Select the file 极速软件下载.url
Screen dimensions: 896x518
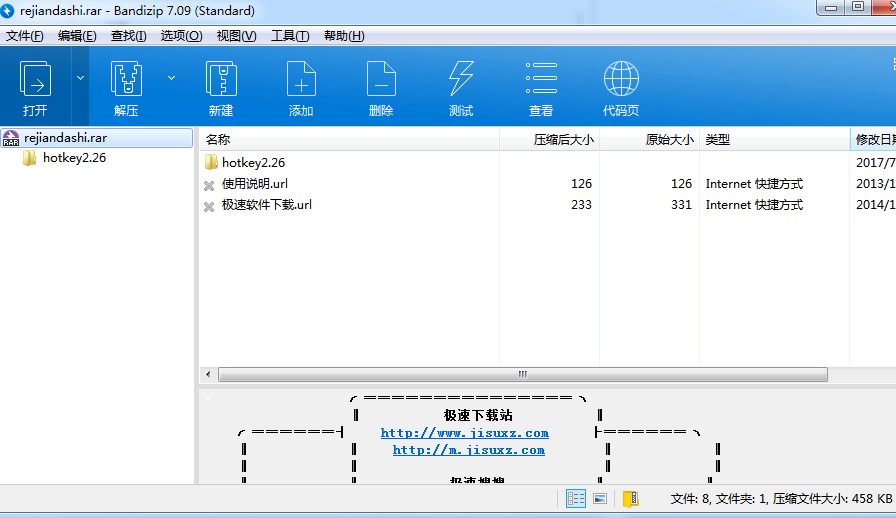[267, 205]
